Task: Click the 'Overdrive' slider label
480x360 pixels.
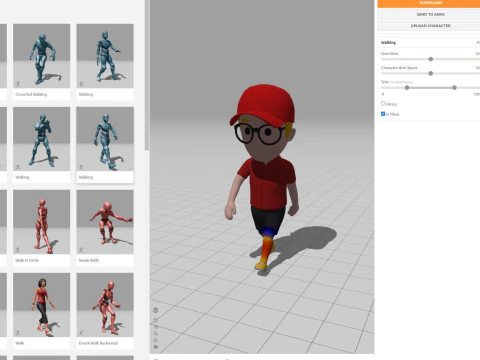Action: click(389, 54)
